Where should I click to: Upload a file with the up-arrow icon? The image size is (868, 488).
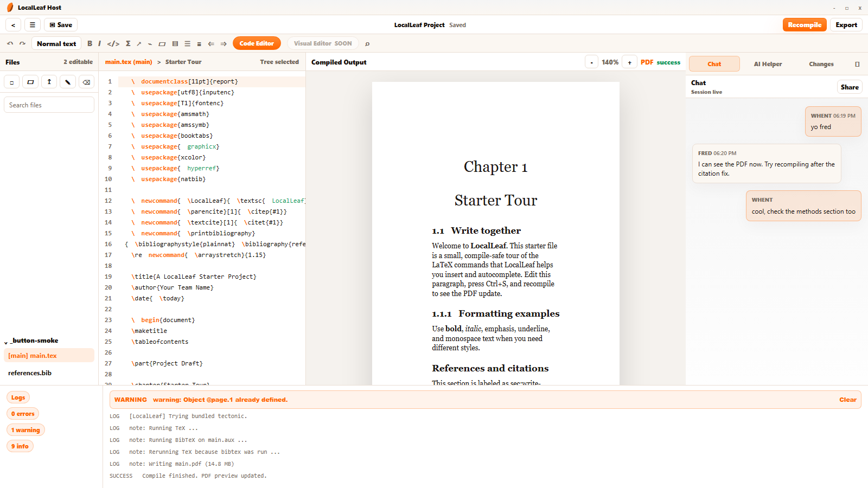click(x=49, y=82)
